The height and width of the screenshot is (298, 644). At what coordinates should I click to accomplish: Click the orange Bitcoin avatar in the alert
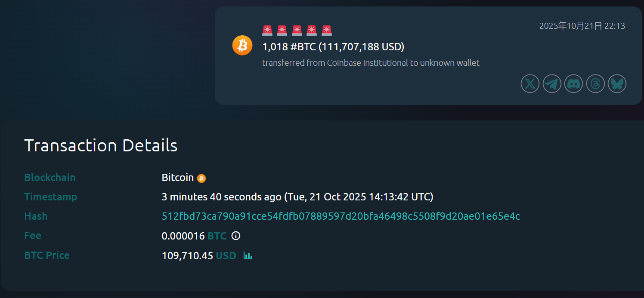tap(242, 45)
